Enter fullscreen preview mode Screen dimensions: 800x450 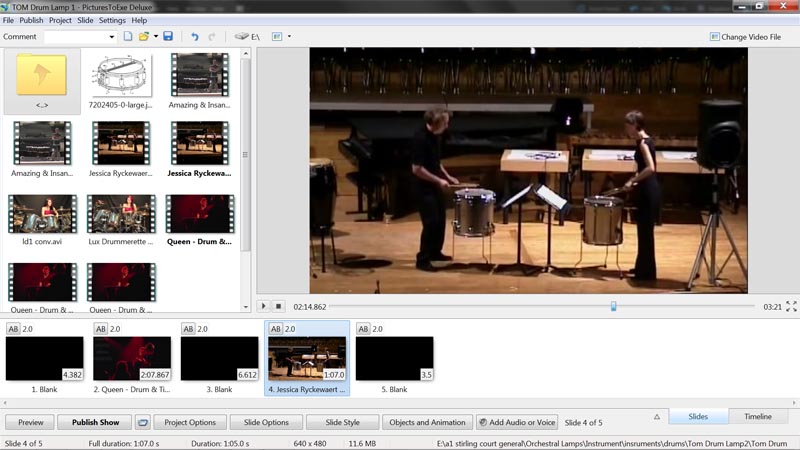pos(791,306)
